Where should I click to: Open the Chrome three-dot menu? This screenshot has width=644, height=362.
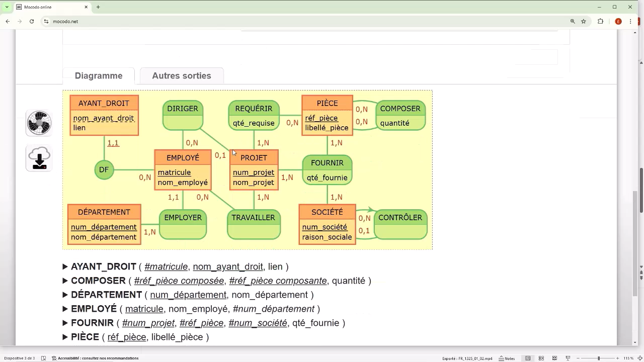tap(630, 22)
